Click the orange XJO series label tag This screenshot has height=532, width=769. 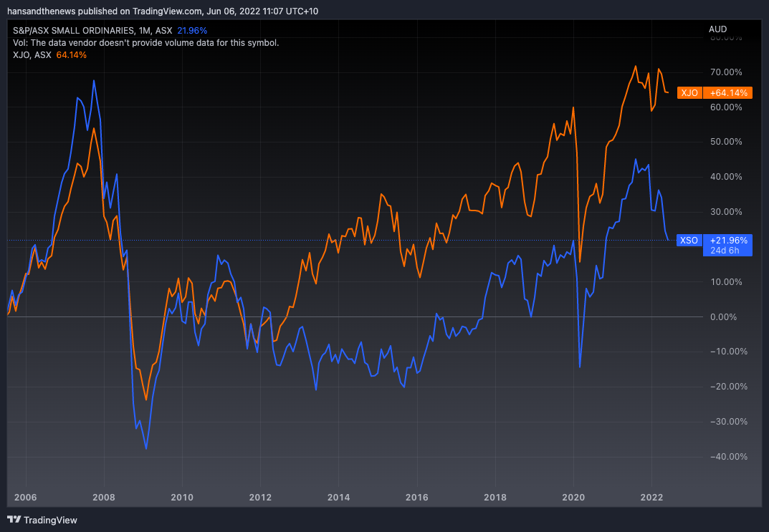click(689, 93)
